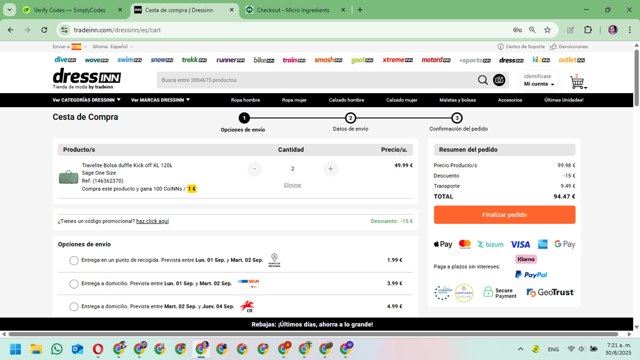Go to Calzado hombre menu
The image size is (640, 360).
(346, 100)
